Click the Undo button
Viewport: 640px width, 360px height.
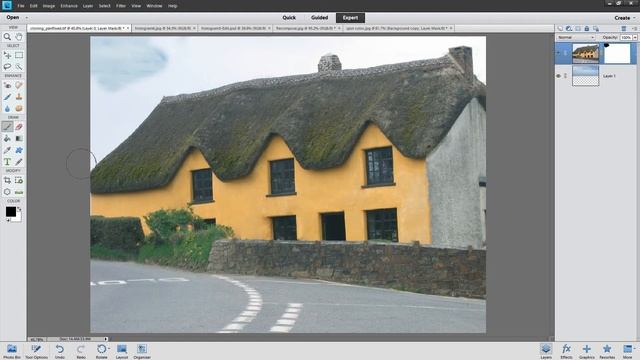point(60,351)
